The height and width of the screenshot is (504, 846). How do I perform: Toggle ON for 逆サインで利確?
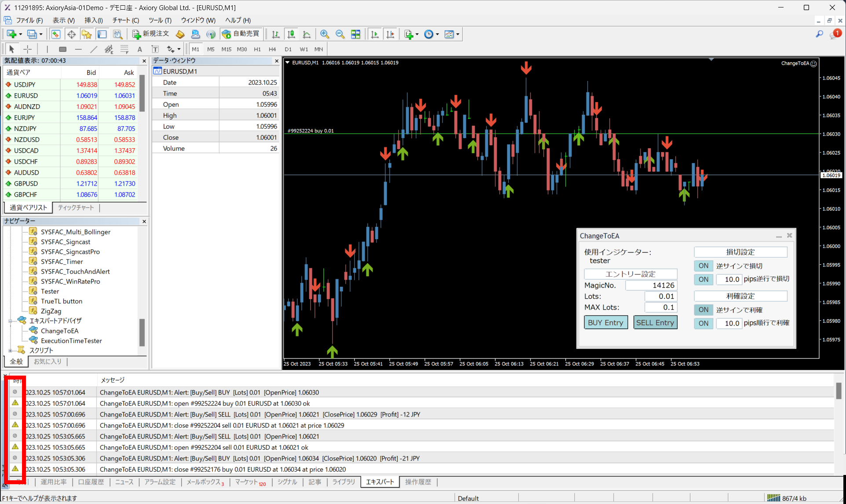(703, 310)
